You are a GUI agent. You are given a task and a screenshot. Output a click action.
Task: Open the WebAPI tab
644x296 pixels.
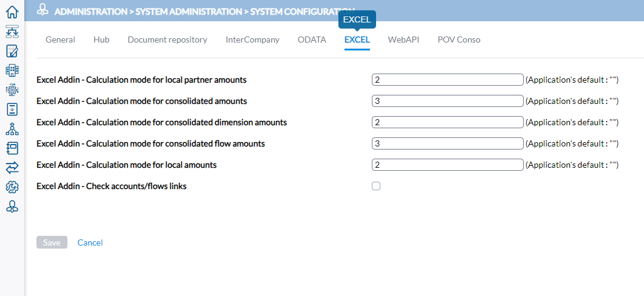click(404, 40)
